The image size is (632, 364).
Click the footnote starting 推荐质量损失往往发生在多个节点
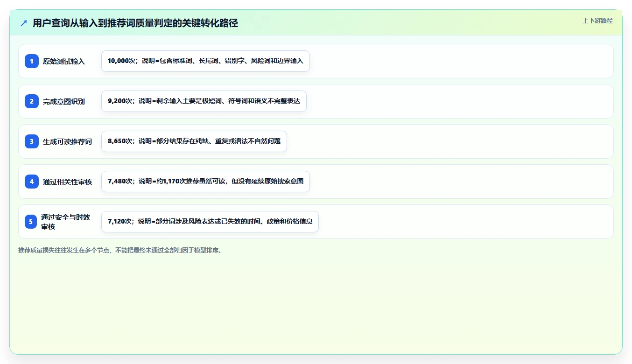(x=121, y=250)
